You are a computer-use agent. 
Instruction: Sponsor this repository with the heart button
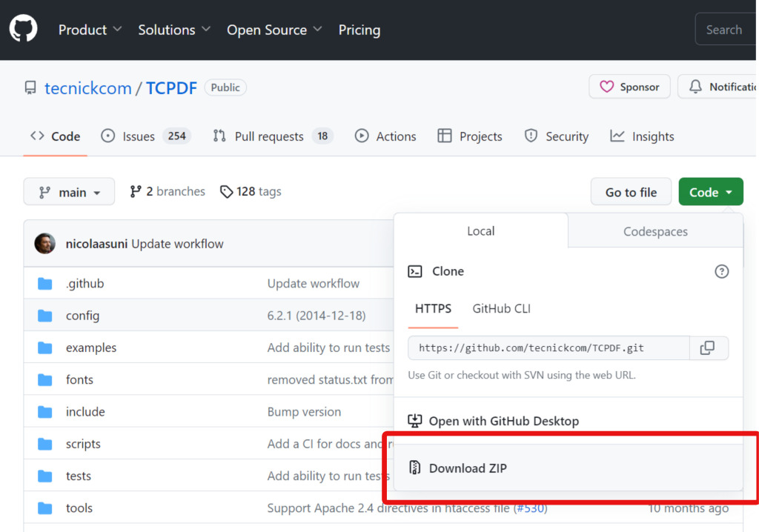[629, 87]
